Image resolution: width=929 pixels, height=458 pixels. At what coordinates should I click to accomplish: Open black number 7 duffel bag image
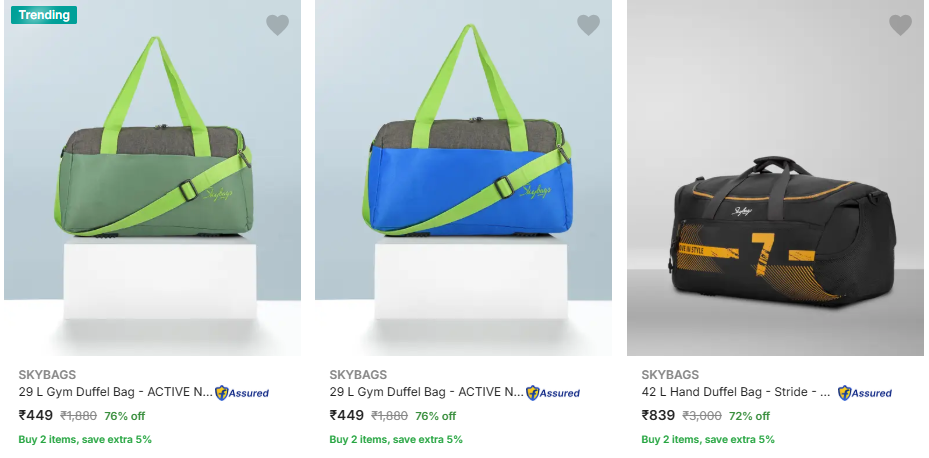(x=775, y=178)
